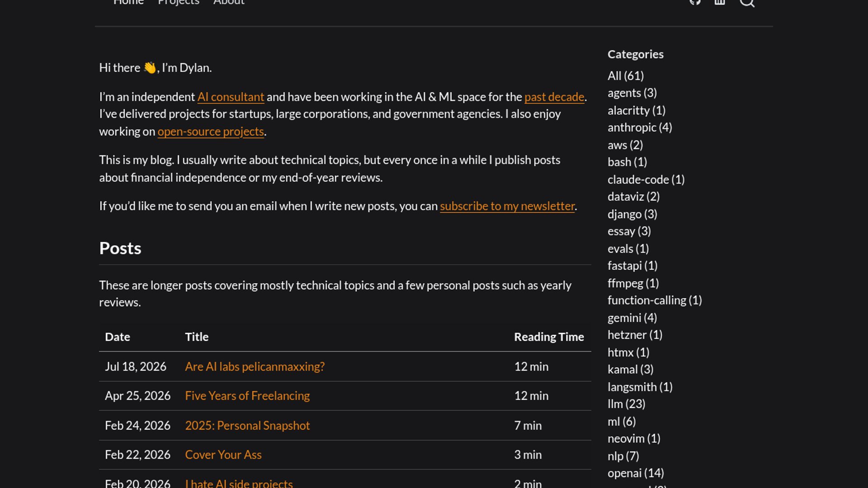Filter by function-calling (1) category
The height and width of the screenshot is (488, 868).
[655, 300]
